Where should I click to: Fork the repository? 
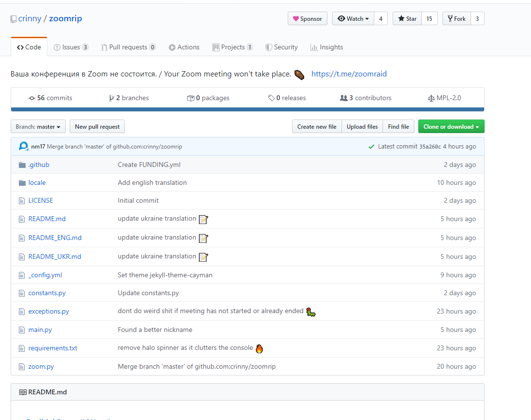click(456, 19)
